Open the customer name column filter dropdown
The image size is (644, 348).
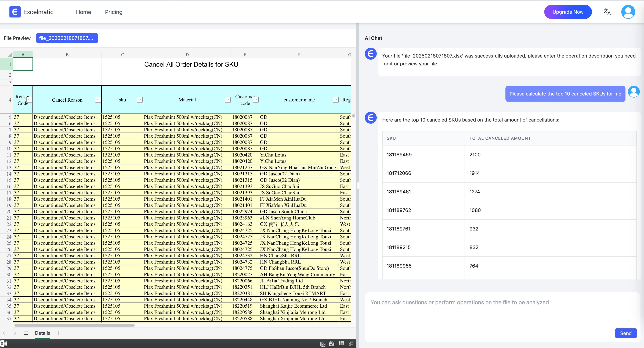pyautogui.click(x=335, y=100)
